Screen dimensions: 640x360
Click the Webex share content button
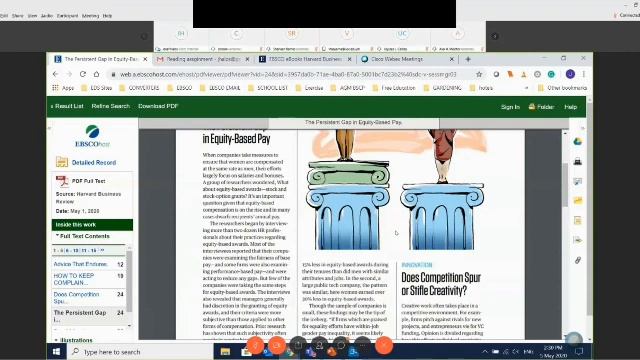click(298, 345)
